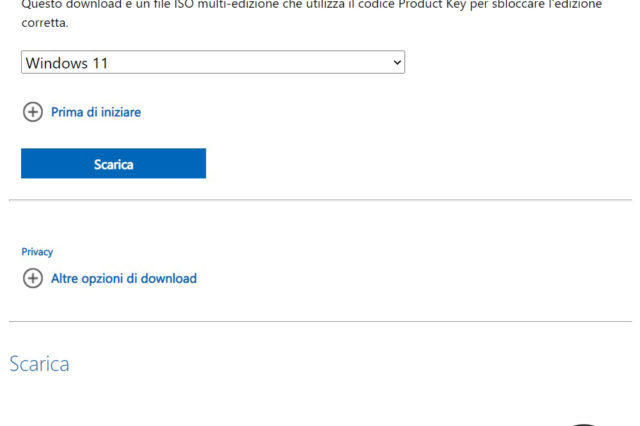Image resolution: width=640 pixels, height=426 pixels.
Task: Click the chevron arrow of the edition selector
Action: click(x=397, y=63)
